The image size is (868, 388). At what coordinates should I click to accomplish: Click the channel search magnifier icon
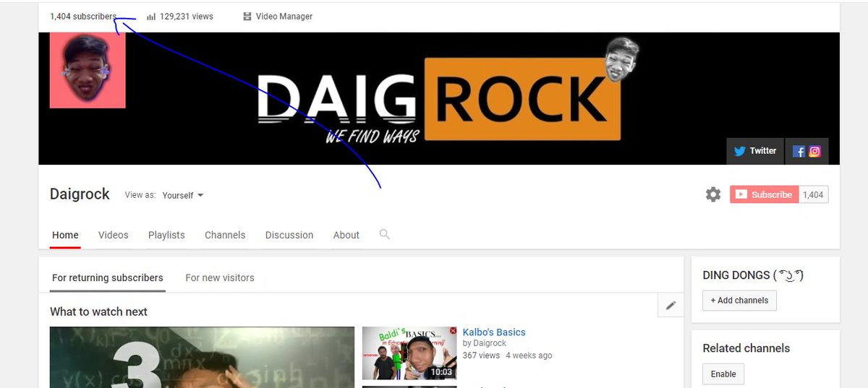point(385,234)
